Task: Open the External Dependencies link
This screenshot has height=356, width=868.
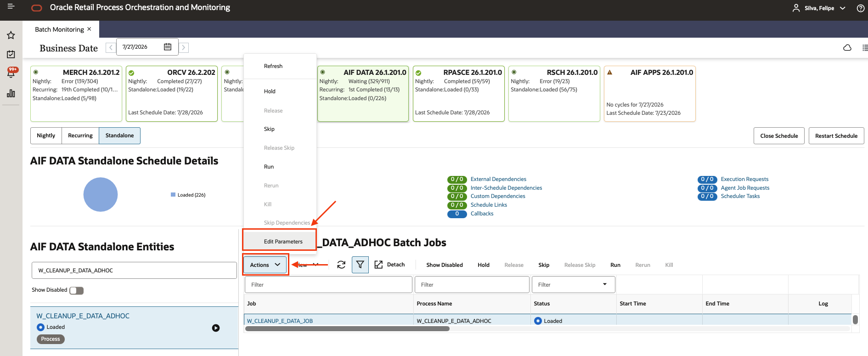Action: pyautogui.click(x=498, y=179)
